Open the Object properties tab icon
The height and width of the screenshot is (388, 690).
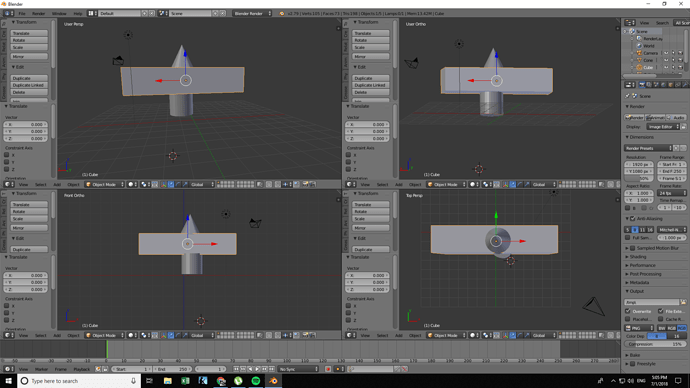(671, 85)
